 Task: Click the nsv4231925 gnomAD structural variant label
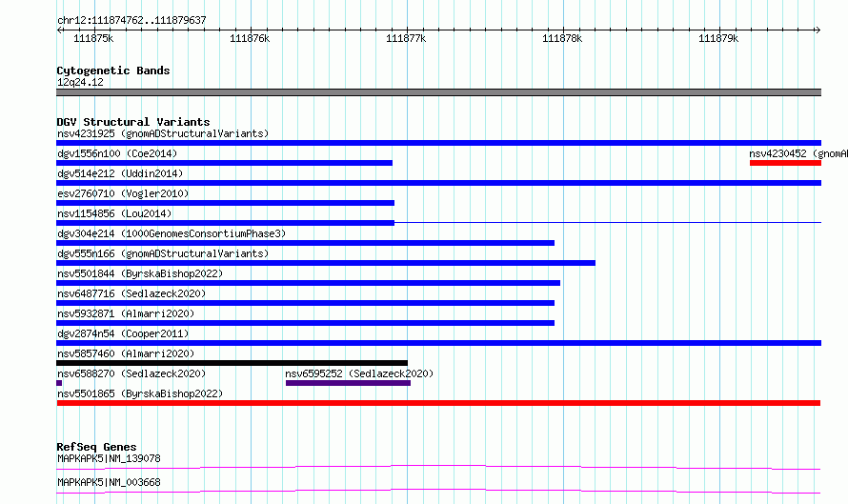163,133
